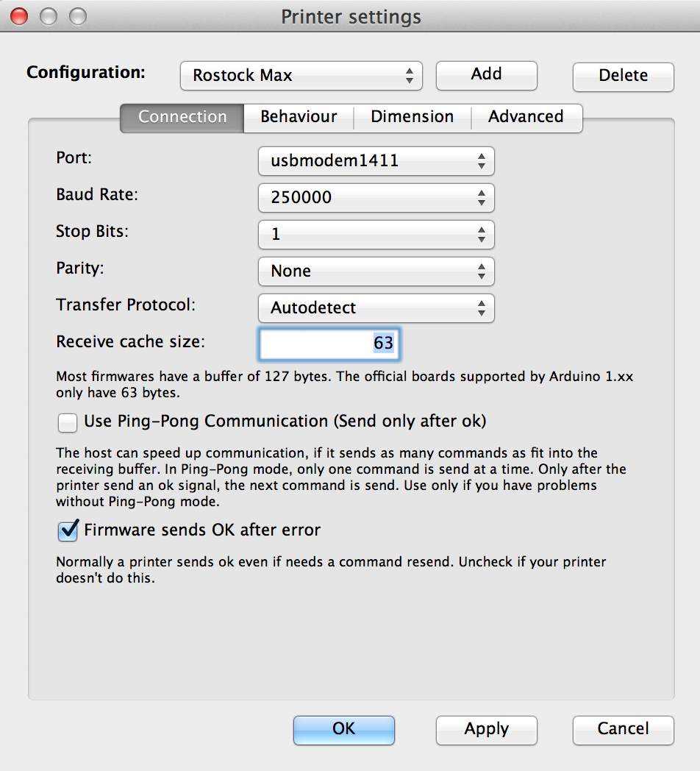Open the Configuration dropdown showing Rostock Max

point(301,76)
